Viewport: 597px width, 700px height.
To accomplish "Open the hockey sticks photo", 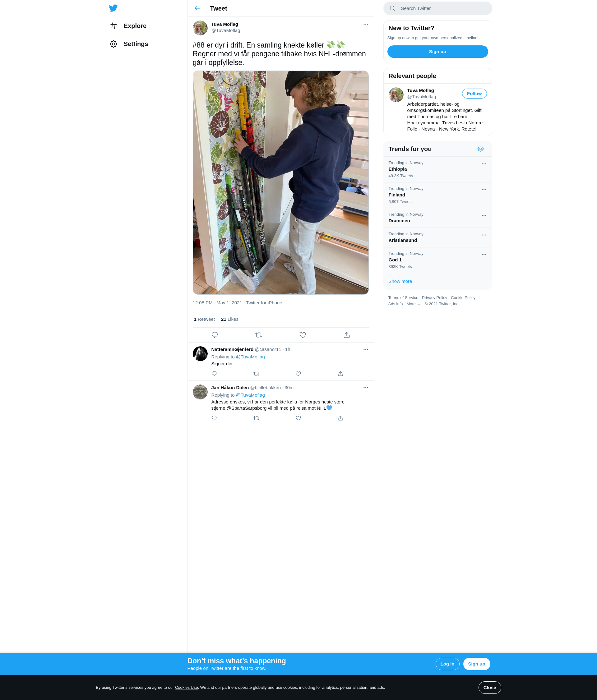I will [x=280, y=182].
